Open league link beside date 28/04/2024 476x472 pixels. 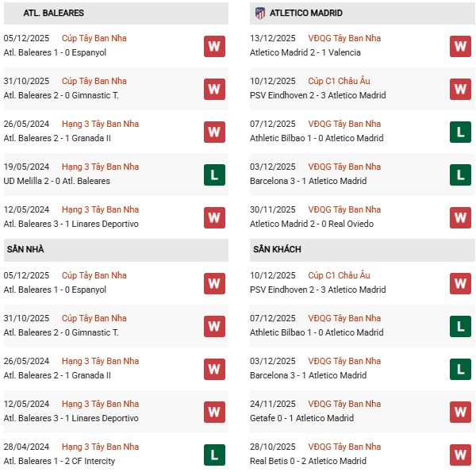(100, 447)
